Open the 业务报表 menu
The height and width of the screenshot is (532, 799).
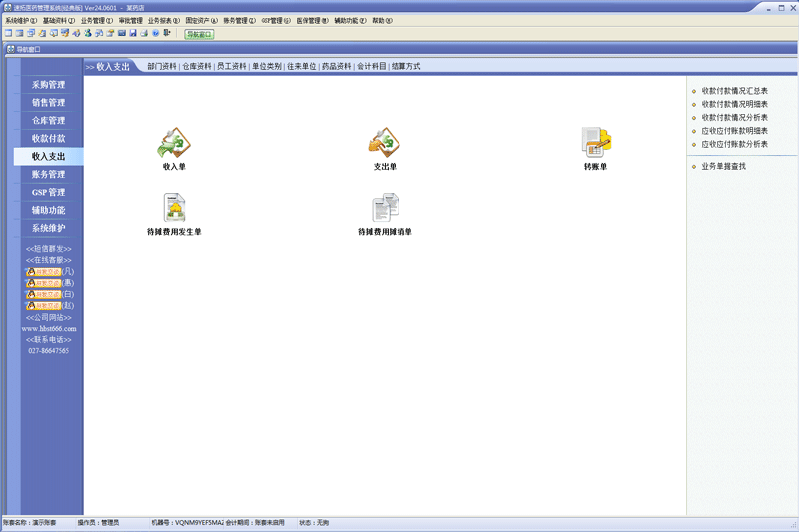point(164,21)
